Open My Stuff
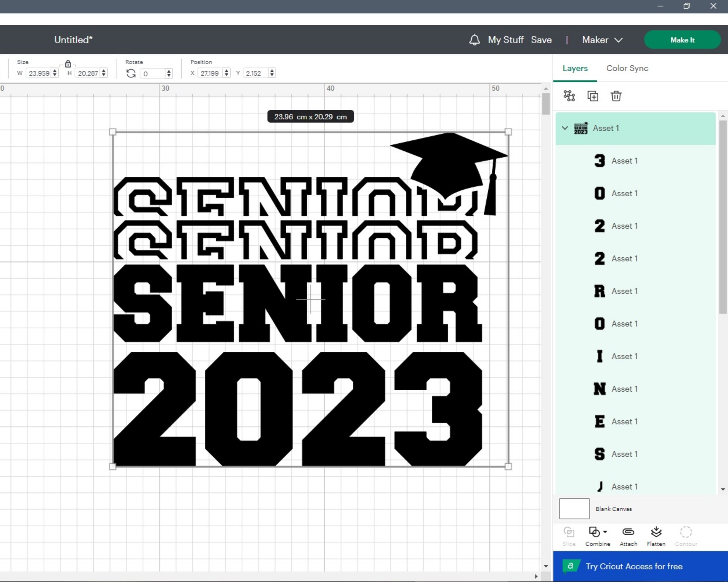Viewport: 728px width, 582px height. point(506,40)
